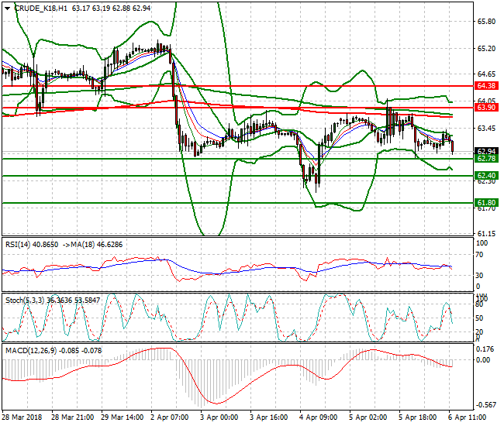Click the RSI scale value 70
The height and width of the screenshot is (426, 504).
[479, 255]
